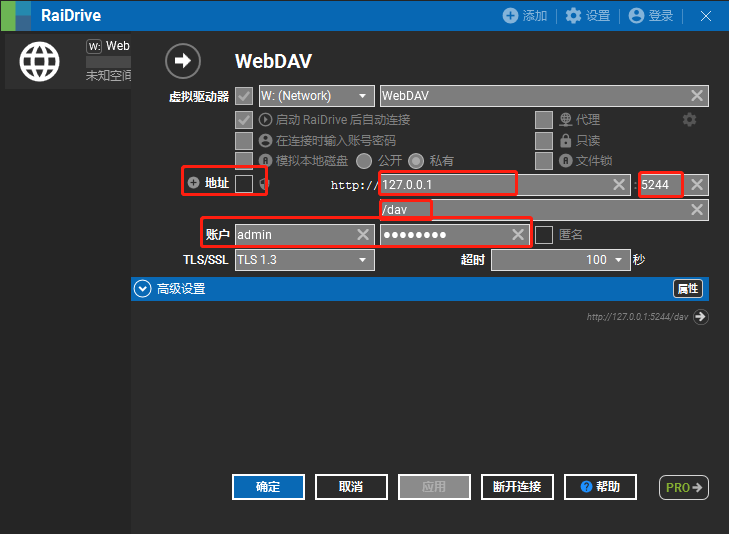The height and width of the screenshot is (534, 729).
Task: Clear the /dav path field
Action: [x=697, y=210]
